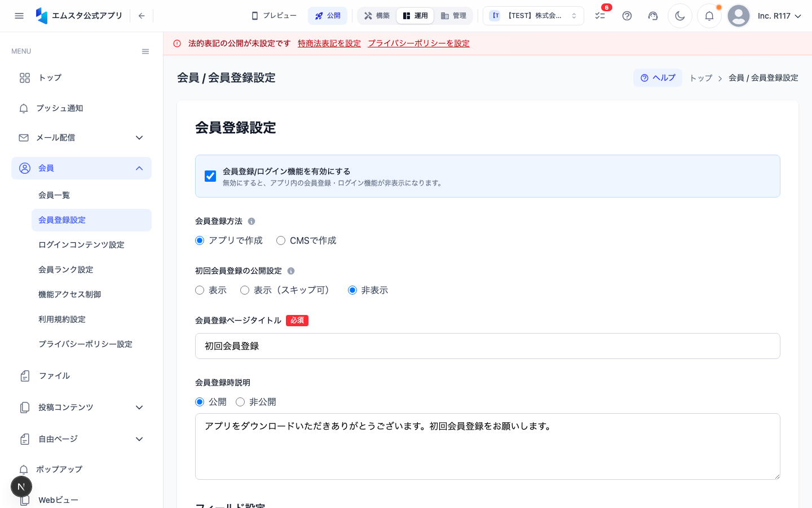The width and height of the screenshot is (812, 508).
Task: Click the user avatar icon
Action: [x=739, y=16]
